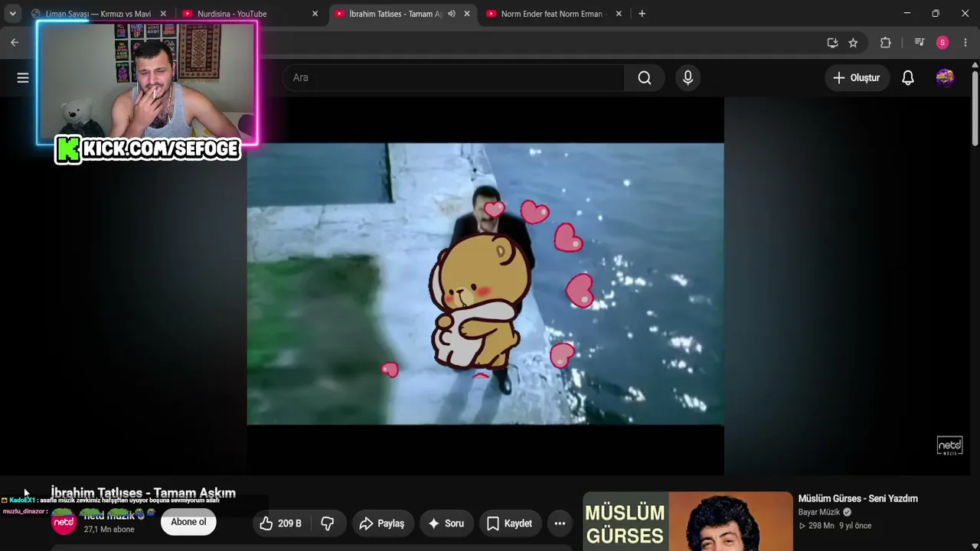Open the Bayar Müzik channel link
980x551 pixels.
pos(819,512)
